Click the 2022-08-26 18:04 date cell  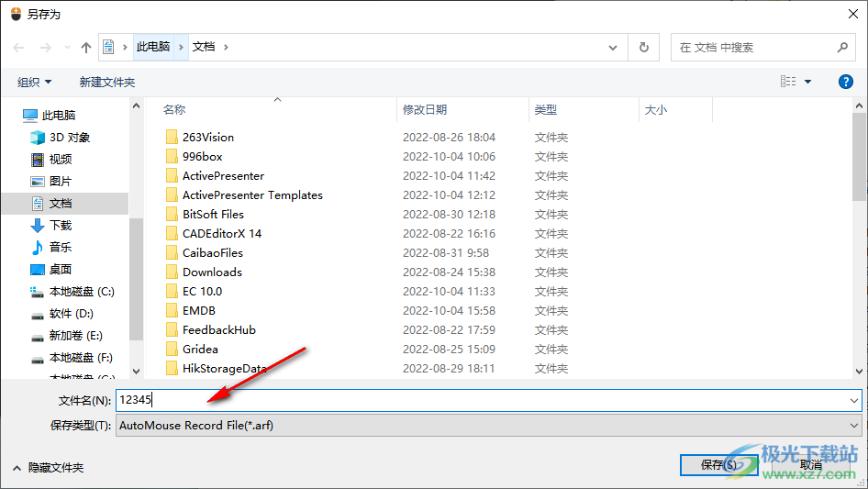[x=449, y=138]
